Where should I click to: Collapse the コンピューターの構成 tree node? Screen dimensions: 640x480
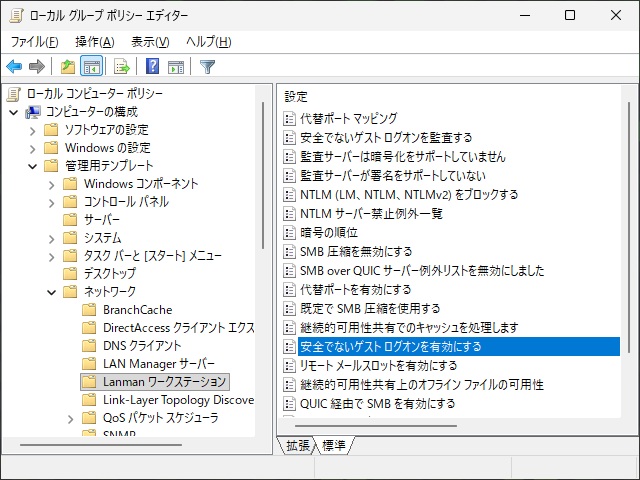pyautogui.click(x=14, y=112)
